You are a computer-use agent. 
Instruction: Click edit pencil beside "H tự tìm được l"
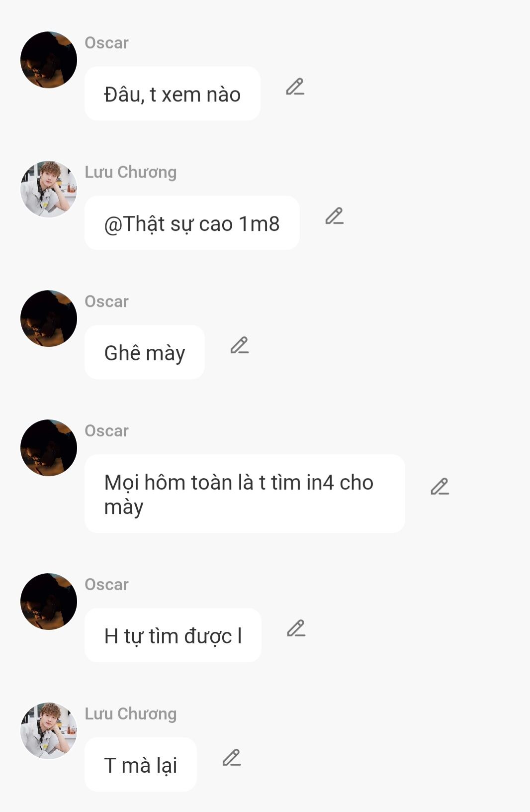click(296, 628)
